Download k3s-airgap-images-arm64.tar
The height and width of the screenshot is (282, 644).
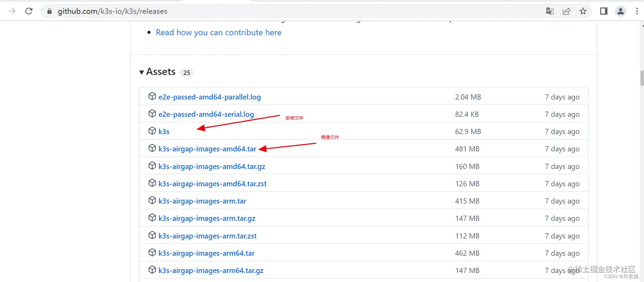tap(207, 254)
